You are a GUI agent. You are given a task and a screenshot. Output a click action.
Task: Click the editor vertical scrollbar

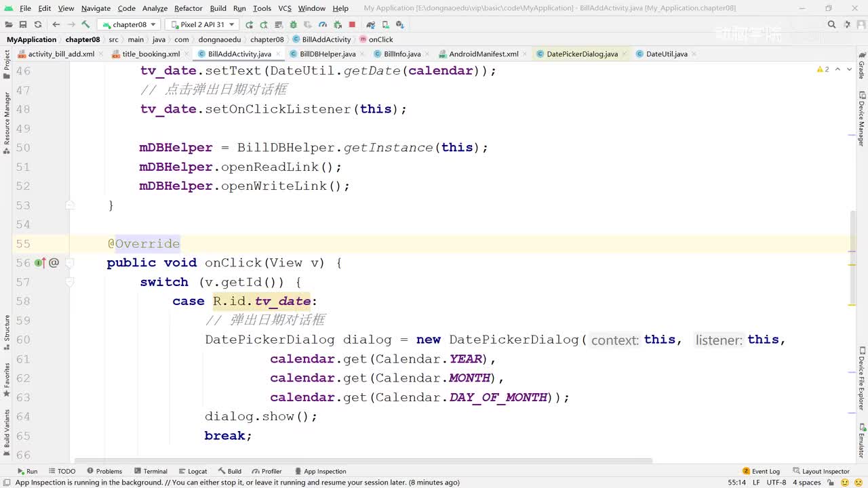[852, 258]
